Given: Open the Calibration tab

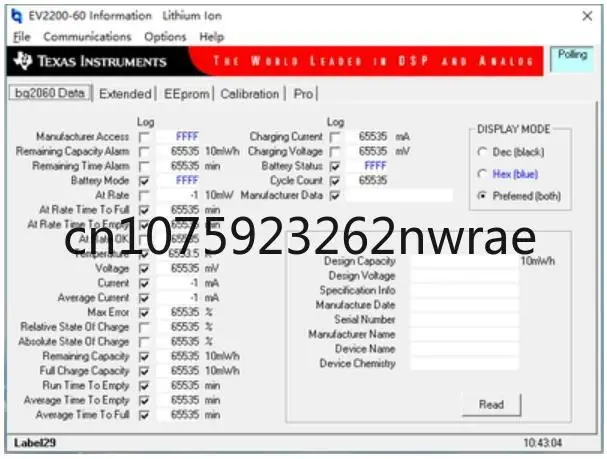Looking at the screenshot, I should (250, 94).
